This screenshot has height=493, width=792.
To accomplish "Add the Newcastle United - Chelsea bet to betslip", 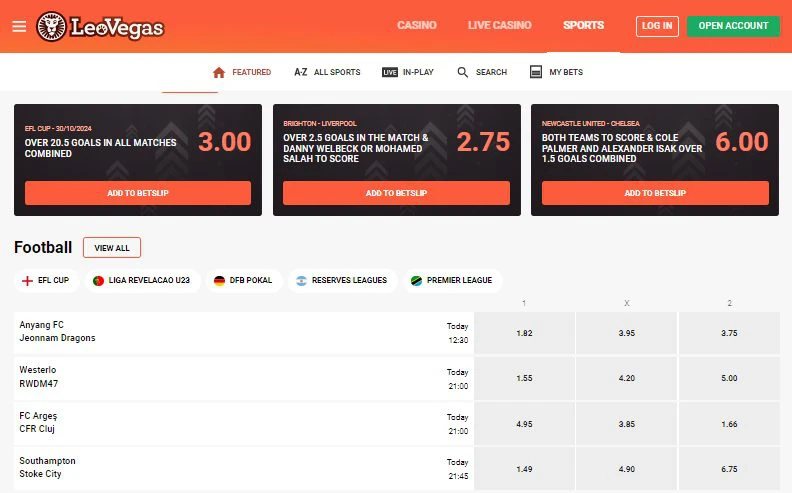I will pos(655,193).
